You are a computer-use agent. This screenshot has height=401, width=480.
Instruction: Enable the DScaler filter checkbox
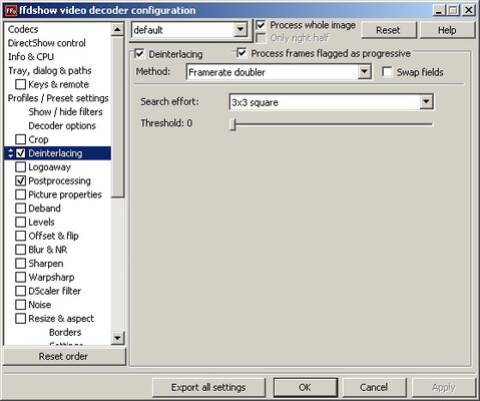[x=21, y=291]
